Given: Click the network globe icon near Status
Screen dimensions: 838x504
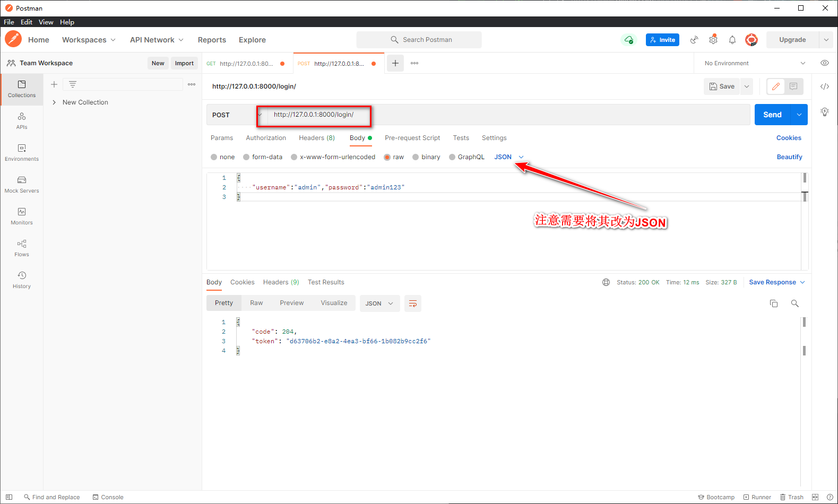Looking at the screenshot, I should pos(606,282).
